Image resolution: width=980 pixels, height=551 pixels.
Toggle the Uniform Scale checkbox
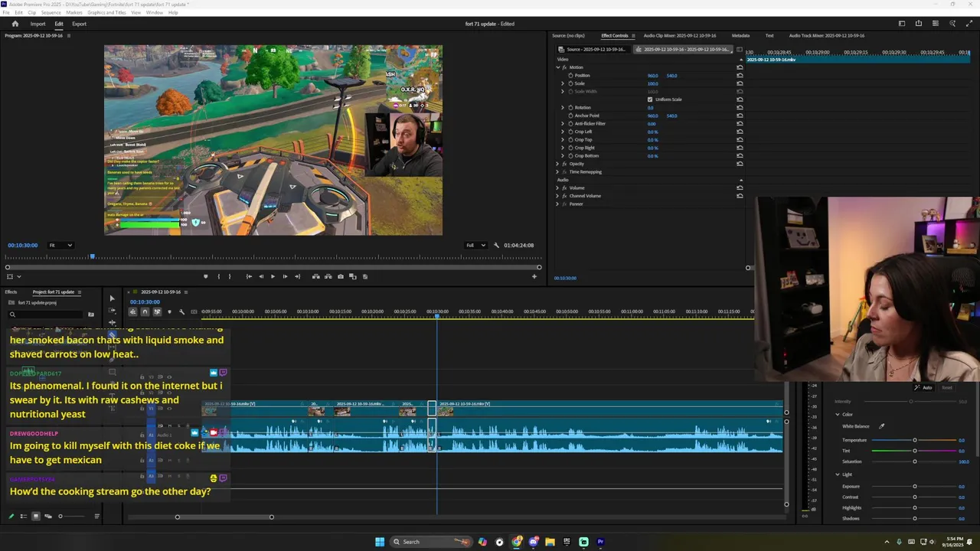[650, 99]
